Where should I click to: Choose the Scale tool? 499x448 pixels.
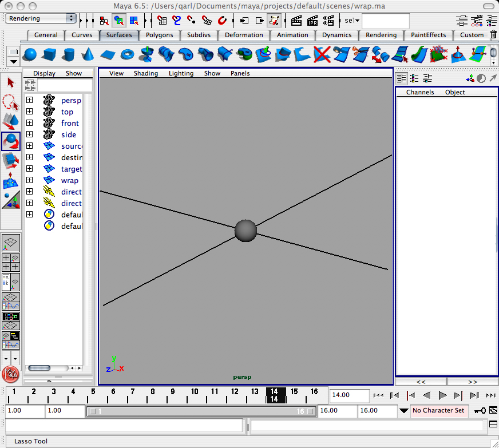click(x=10, y=161)
